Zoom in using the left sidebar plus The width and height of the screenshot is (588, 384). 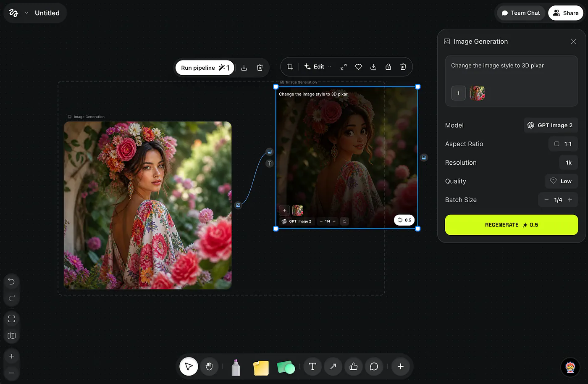click(12, 356)
